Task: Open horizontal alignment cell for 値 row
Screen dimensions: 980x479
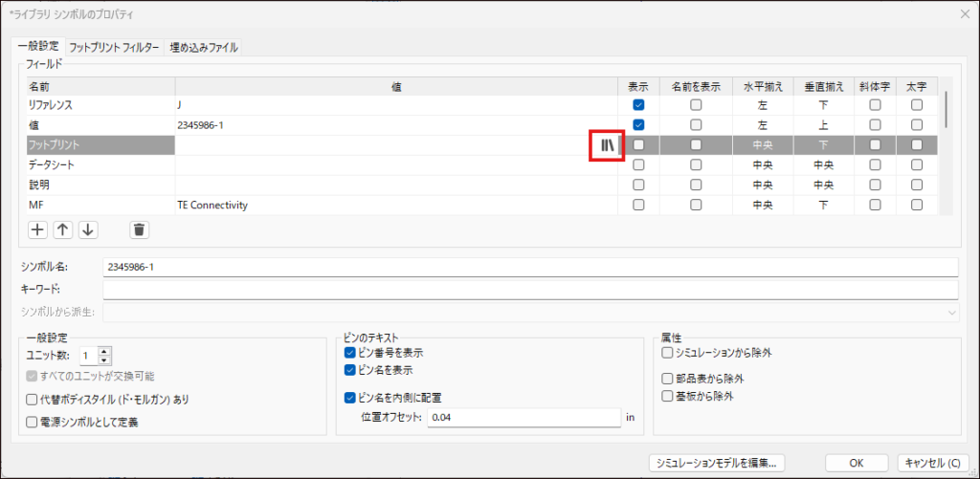Action: (x=762, y=125)
